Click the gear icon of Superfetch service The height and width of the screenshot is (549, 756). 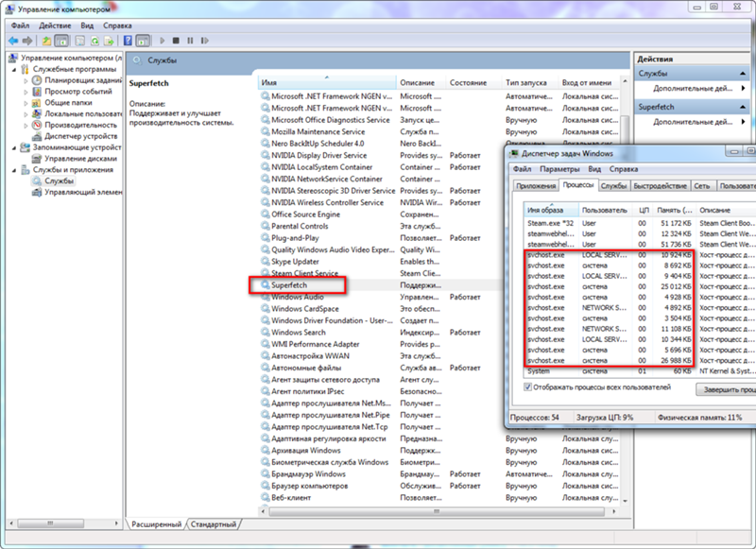(x=266, y=284)
